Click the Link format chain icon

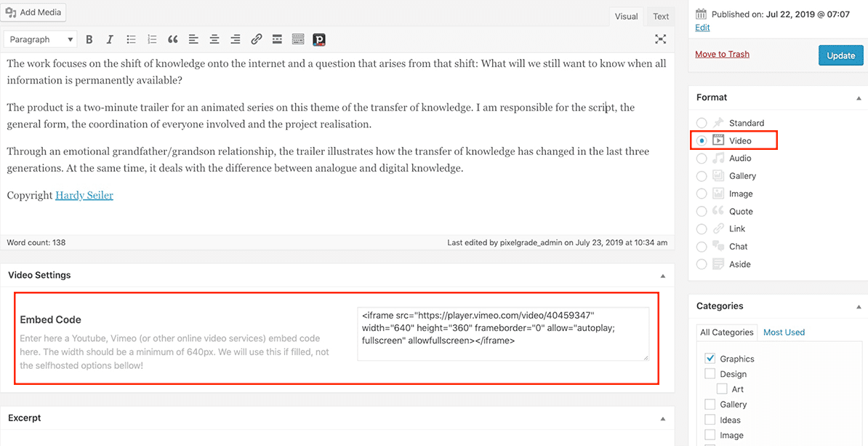(x=718, y=228)
